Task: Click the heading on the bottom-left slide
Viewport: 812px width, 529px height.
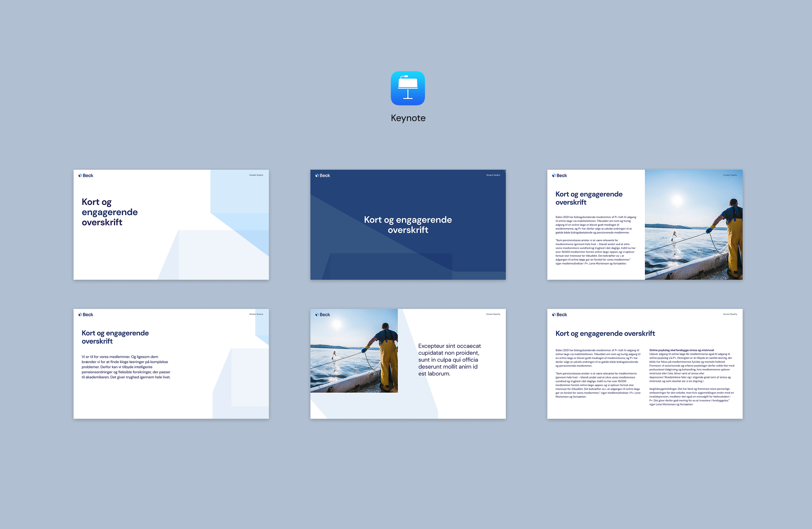Action: 115,337
